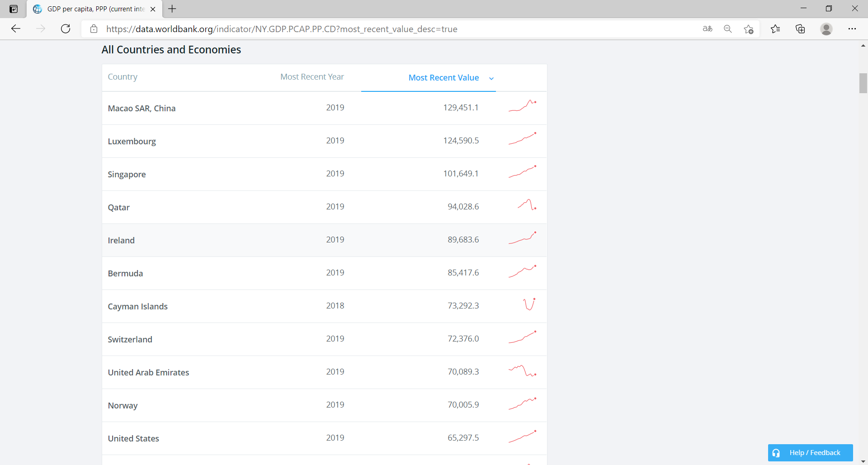Viewport: 868px width, 465px height.
Task: Click the sort chevron beside Most Recent Value
Action: tap(491, 78)
